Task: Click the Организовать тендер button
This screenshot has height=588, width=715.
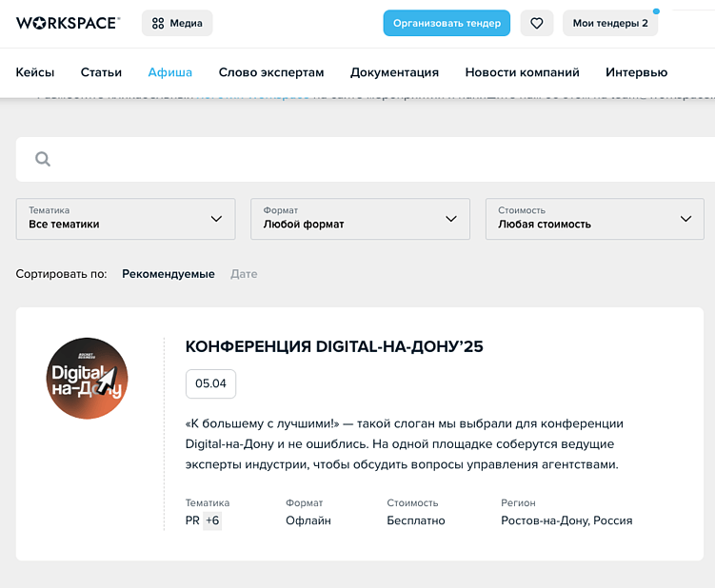Action: coord(447,23)
